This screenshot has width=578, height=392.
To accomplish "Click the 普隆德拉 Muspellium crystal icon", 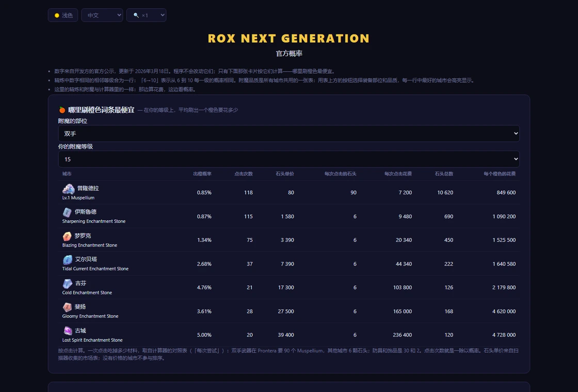I will (x=68, y=189).
